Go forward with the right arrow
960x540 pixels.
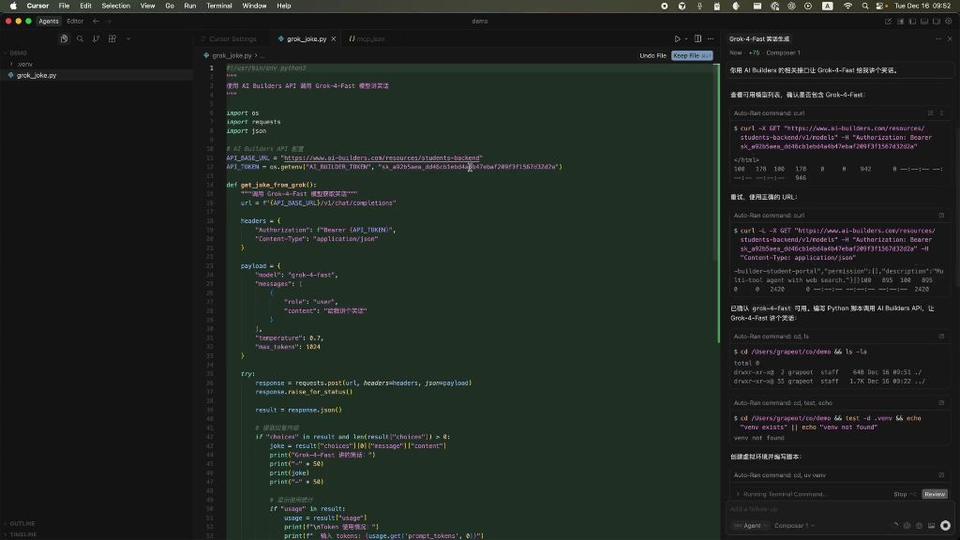110,21
